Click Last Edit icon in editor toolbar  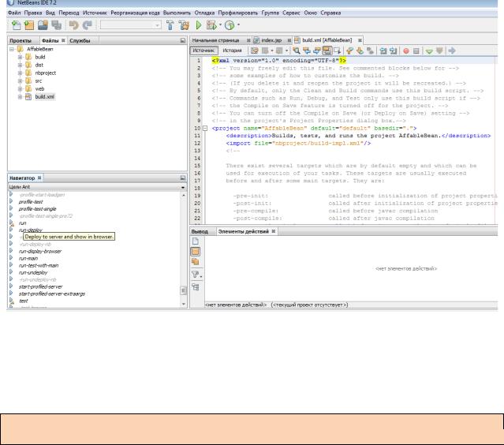[255, 50]
